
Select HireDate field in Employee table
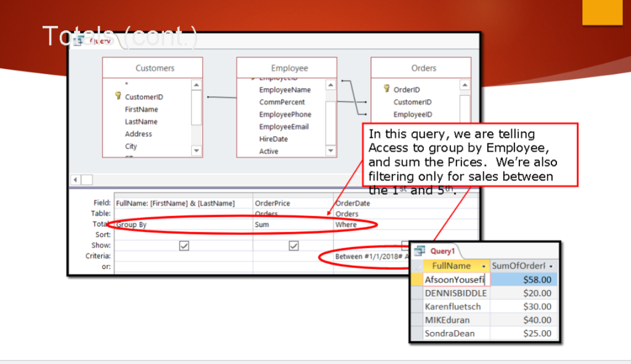tap(273, 139)
